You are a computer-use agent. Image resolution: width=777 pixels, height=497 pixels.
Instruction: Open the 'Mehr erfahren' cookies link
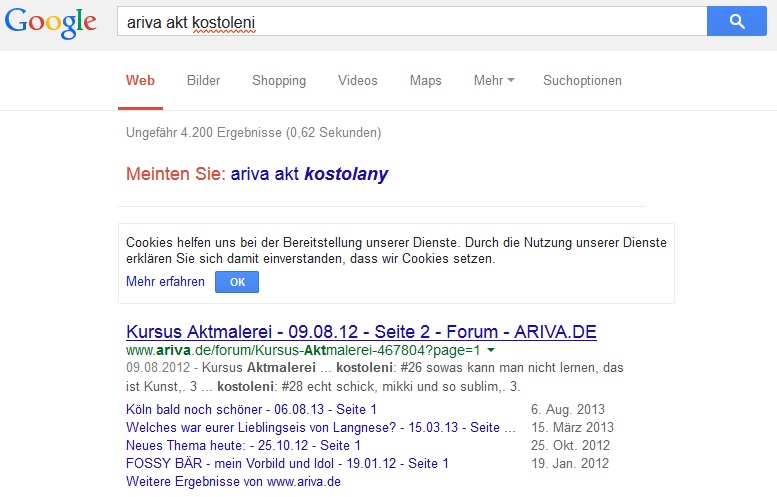pos(165,281)
